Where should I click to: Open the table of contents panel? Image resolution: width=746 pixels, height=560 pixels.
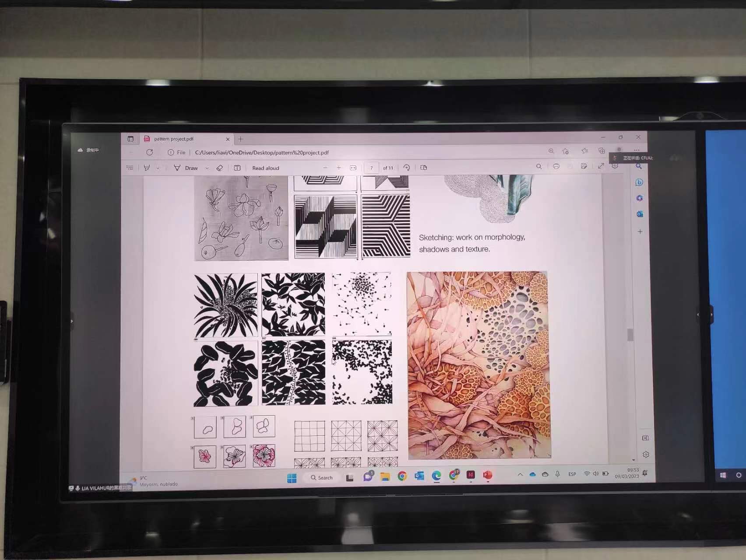tap(130, 168)
